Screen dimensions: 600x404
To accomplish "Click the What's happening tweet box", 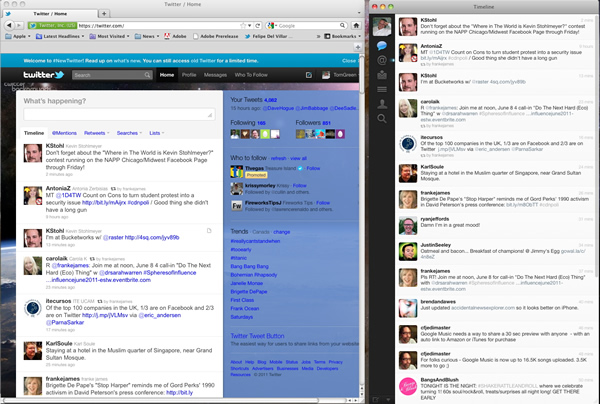I will 119,114.
